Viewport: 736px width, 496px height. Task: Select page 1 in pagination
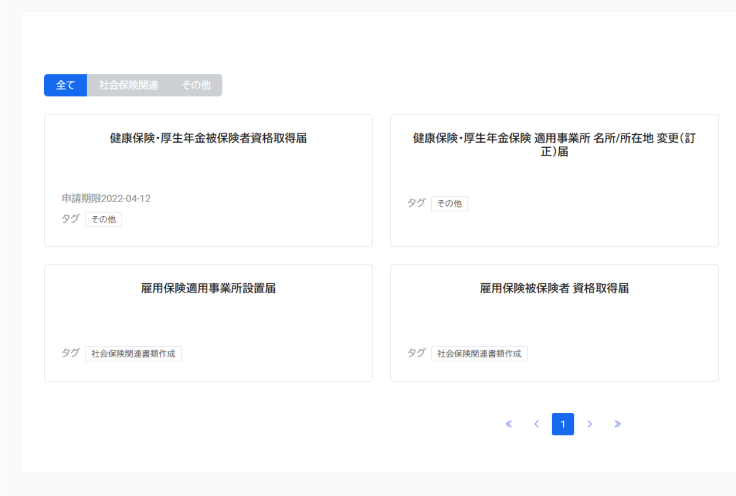(x=563, y=424)
